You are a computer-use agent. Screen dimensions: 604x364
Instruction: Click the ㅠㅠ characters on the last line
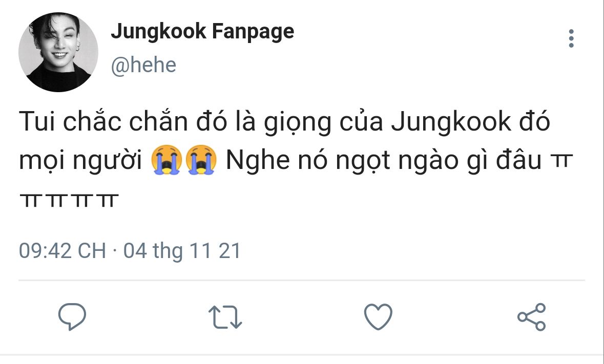click(x=69, y=201)
